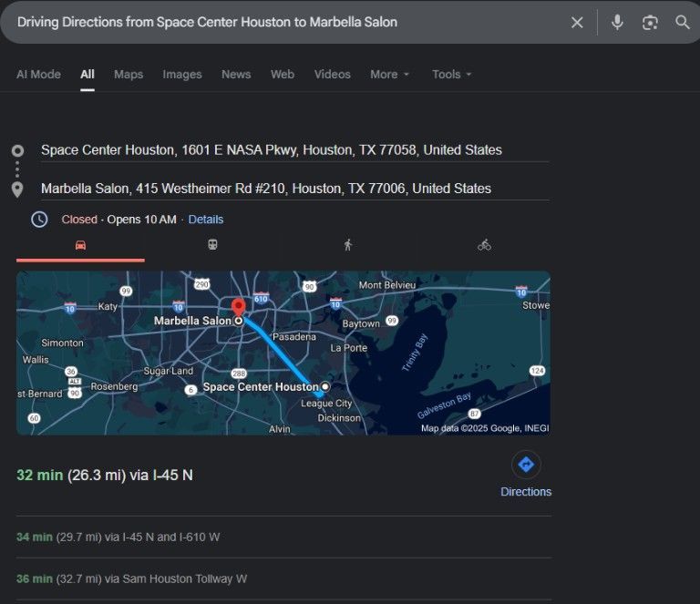Screen dimensions: 700x604
Task: Click the destination pin icon beside the Marbella address
Action: (17, 189)
